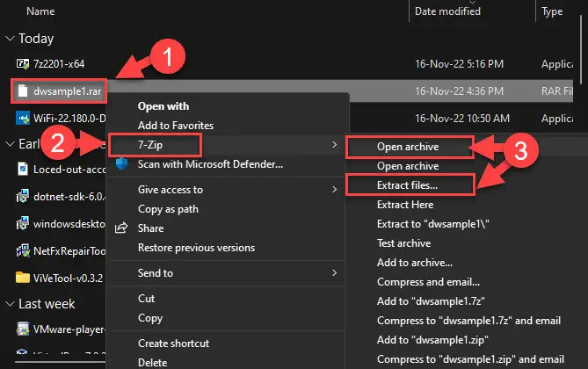588x369 pixels.
Task: Click the 7z2201-x64 installer icon
Action: click(x=23, y=64)
